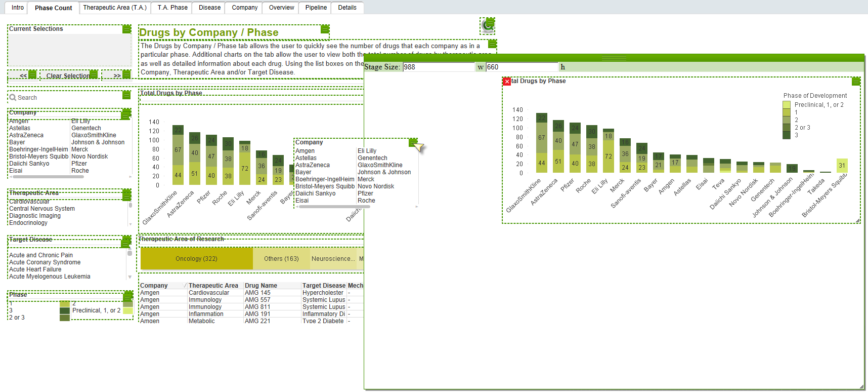The width and height of the screenshot is (868, 392).
Task: Click the Phase 3 dark green swatch
Action: [65, 310]
